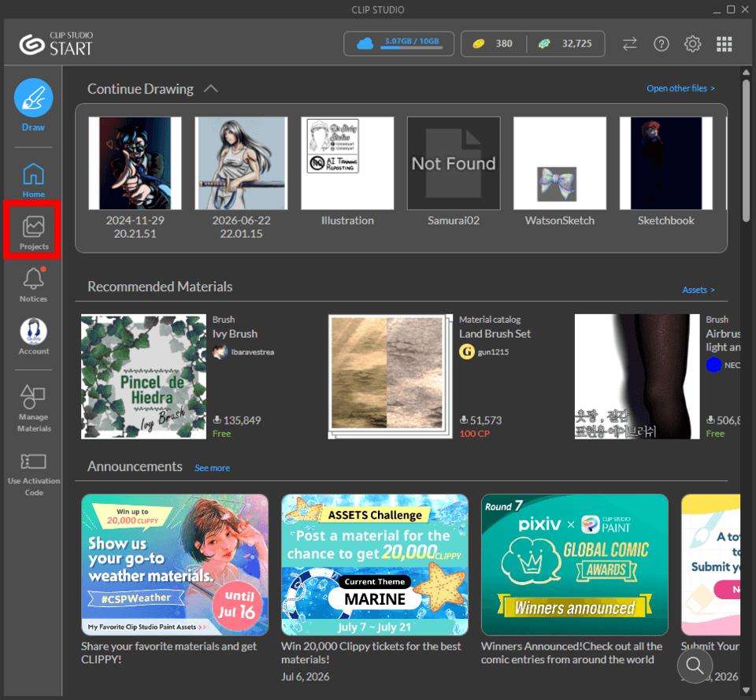Click the Land Brush Set title
Viewport: 756px width, 700px height.
(x=495, y=334)
